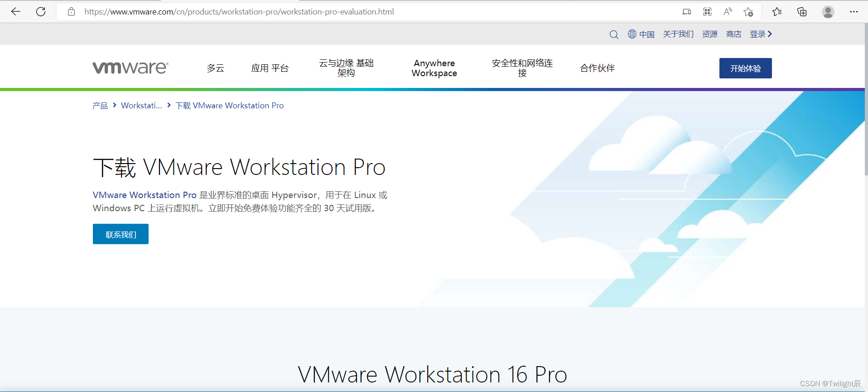
Task: Open the Anywhere Workspace menu
Action: (x=434, y=68)
